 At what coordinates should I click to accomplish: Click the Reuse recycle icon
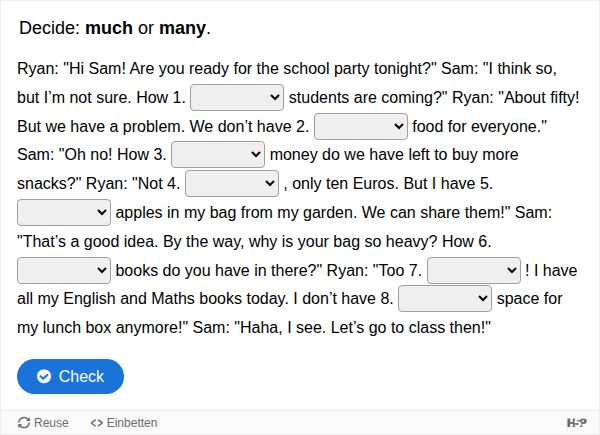[25, 423]
